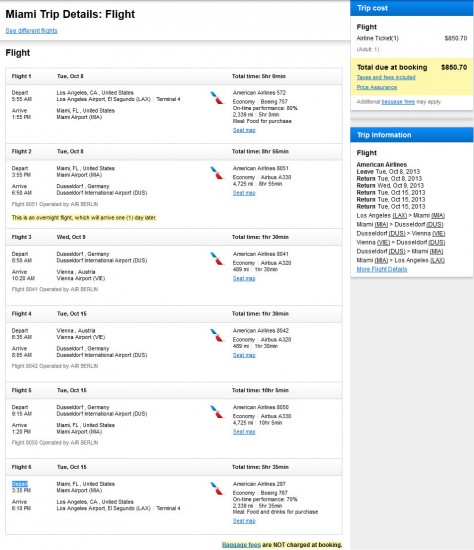Open Seat map for Flight 3 to Vienna
Image resolution: width=474 pixels, height=550 pixels.
pyautogui.click(x=244, y=279)
